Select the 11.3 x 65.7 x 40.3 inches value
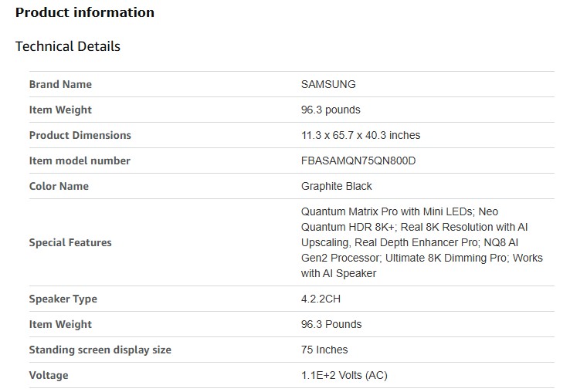This screenshot has height=392, width=570. click(x=361, y=135)
